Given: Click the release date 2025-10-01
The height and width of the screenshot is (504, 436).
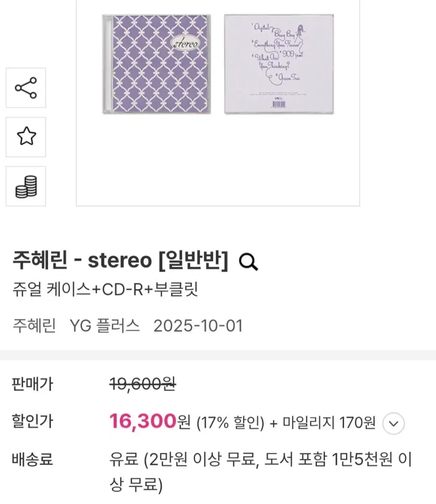Looking at the screenshot, I should click(198, 326).
